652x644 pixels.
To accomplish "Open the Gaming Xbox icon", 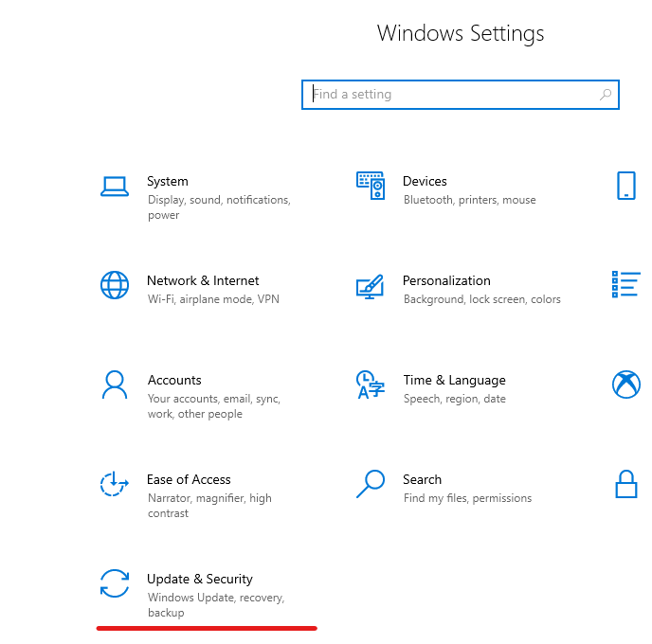I will (x=625, y=385).
